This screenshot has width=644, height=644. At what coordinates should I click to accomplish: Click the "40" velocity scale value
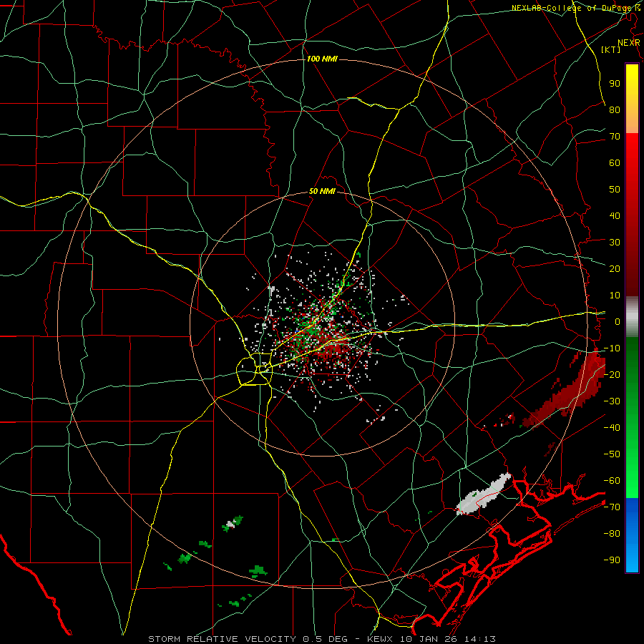615,215
